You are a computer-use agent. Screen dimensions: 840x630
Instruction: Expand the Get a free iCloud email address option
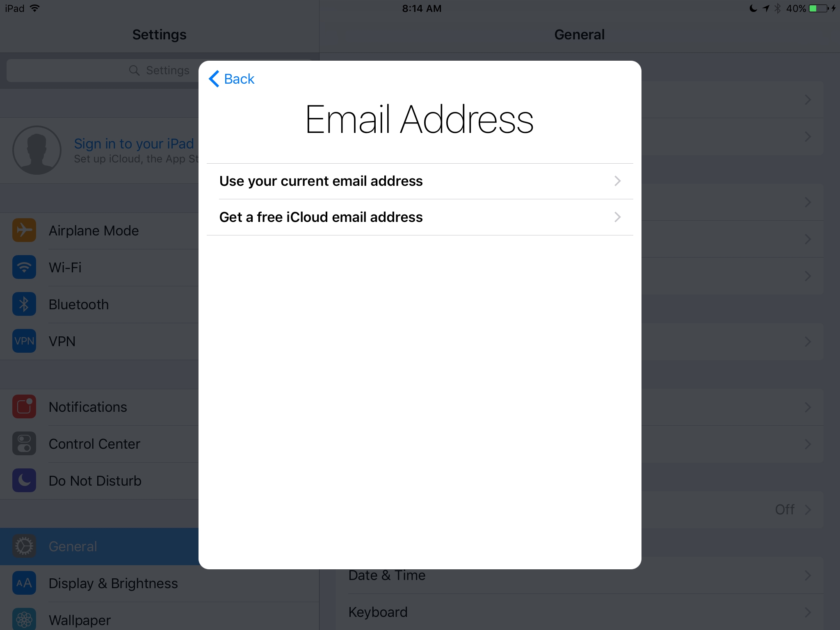(x=420, y=217)
